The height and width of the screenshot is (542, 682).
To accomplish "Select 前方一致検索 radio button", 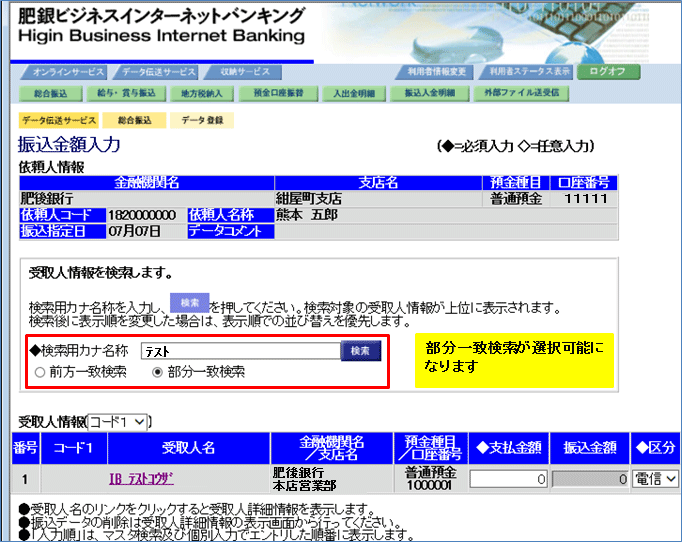I will click(x=40, y=372).
